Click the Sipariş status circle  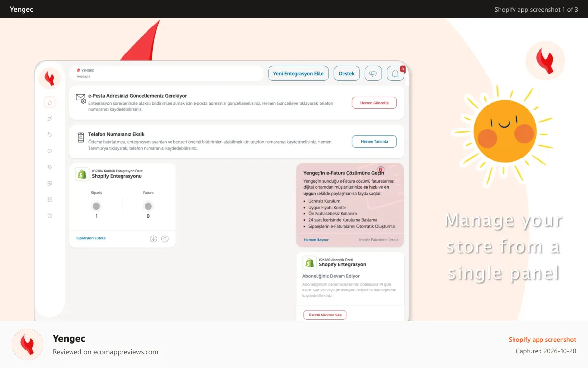97,206
